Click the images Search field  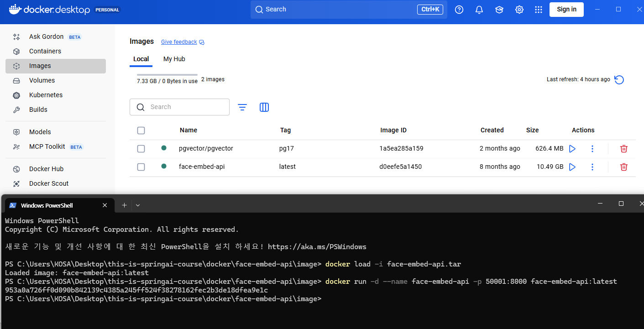(x=179, y=107)
